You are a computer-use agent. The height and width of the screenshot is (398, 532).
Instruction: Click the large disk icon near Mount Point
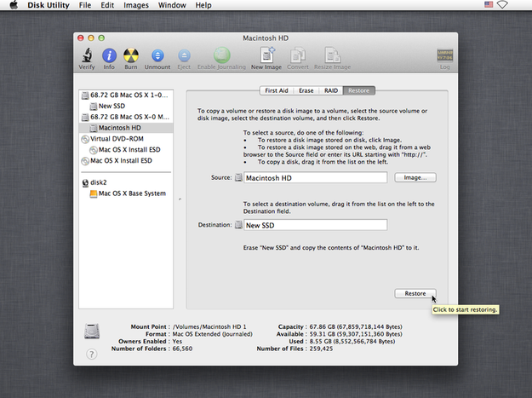click(x=92, y=332)
